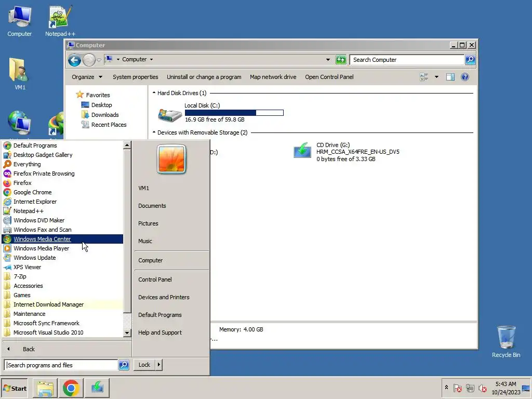Click Uninstall or change a program
The height and width of the screenshot is (399, 532).
pos(204,77)
